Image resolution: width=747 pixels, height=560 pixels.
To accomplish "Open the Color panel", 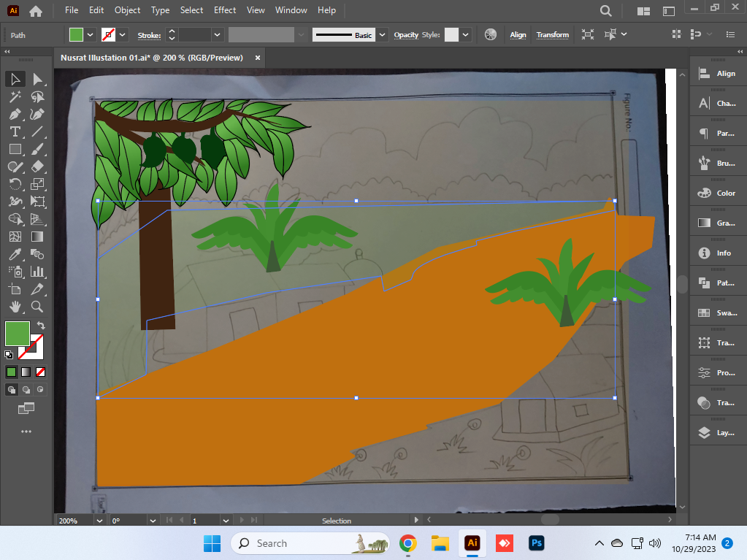I will point(719,193).
